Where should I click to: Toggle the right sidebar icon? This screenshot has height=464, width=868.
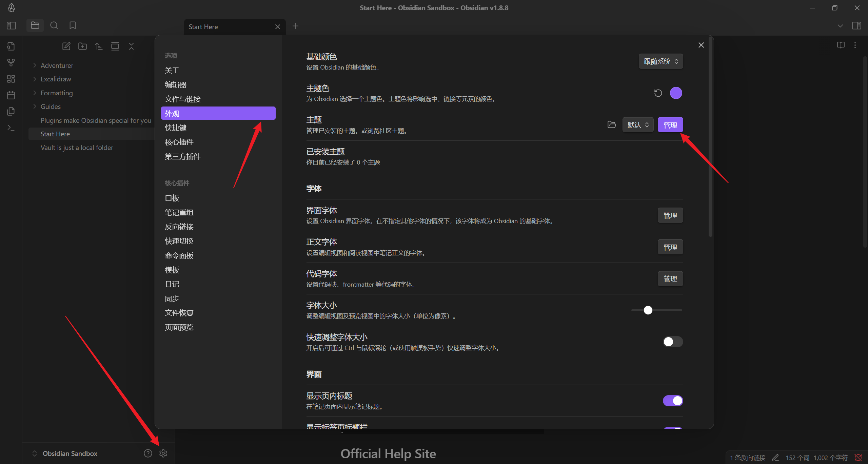(x=856, y=26)
